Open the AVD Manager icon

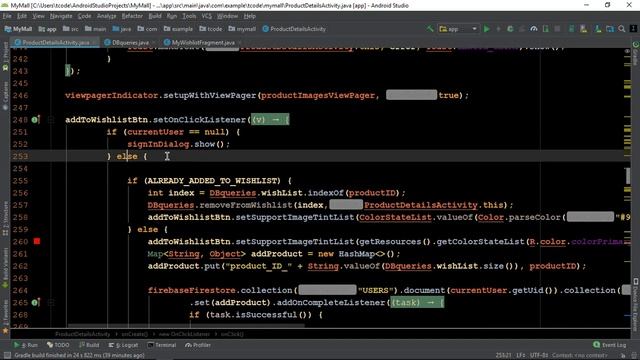pos(583,29)
